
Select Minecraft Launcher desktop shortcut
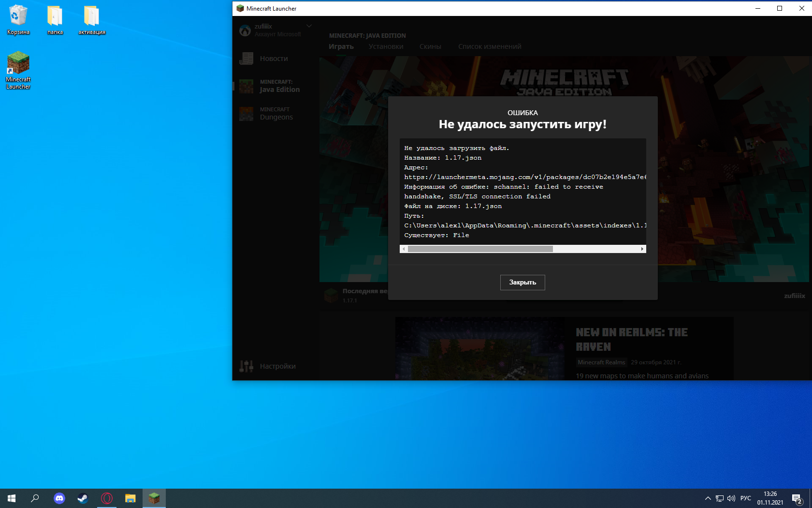tap(18, 70)
